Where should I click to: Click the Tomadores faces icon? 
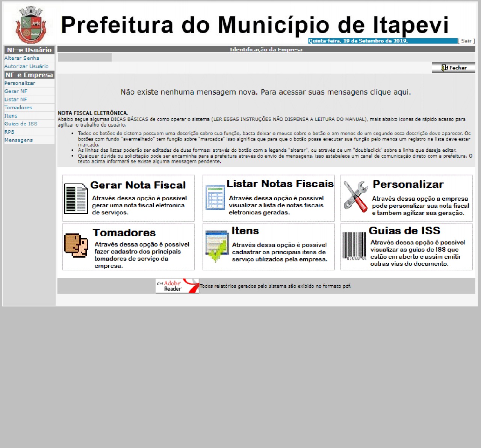76,245
